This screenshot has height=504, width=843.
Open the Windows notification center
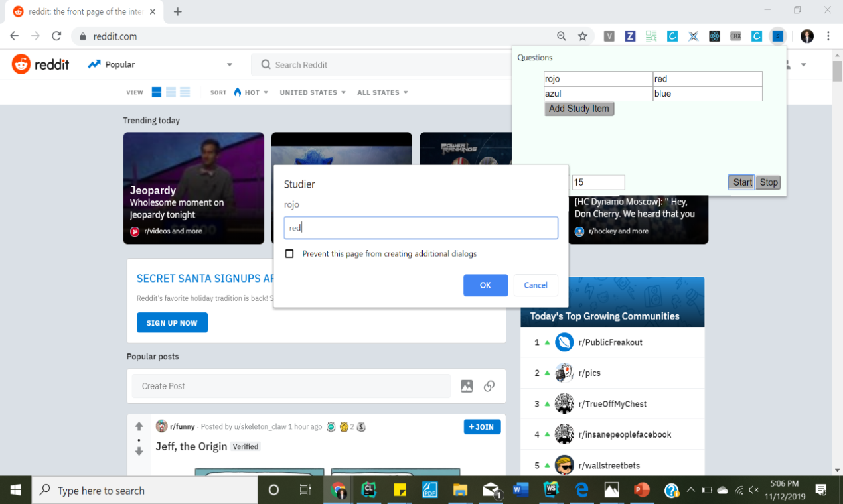click(x=821, y=491)
